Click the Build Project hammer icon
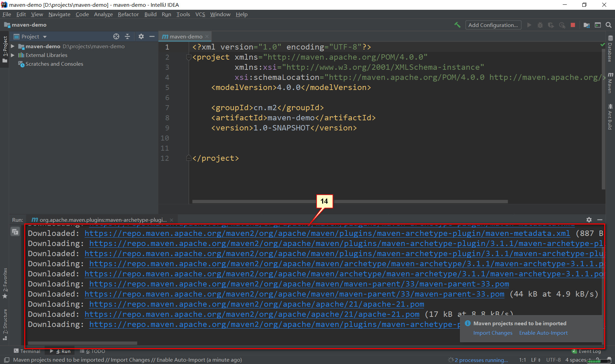 pos(457,25)
